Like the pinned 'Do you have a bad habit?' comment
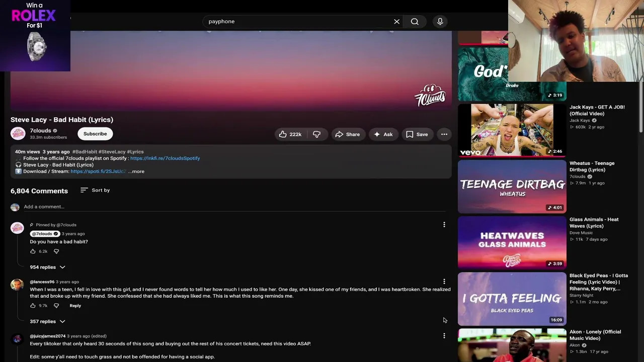This screenshot has height=362, width=644. [33, 251]
